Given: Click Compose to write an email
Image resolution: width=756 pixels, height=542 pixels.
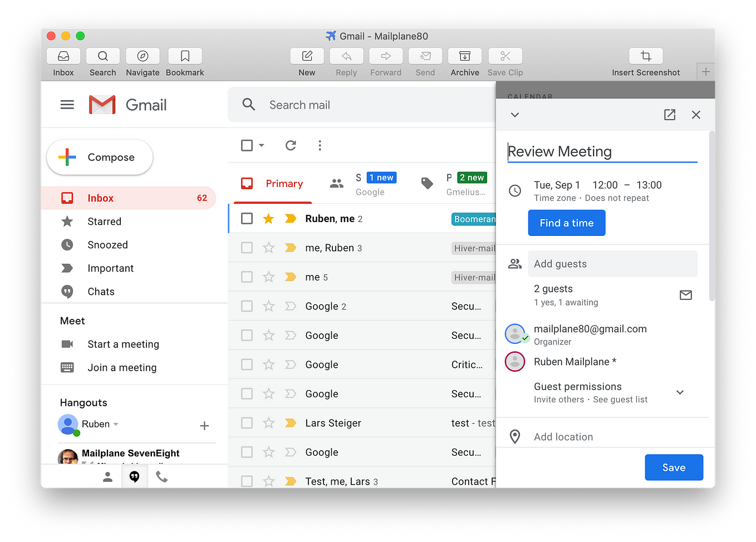Looking at the screenshot, I should (x=100, y=157).
